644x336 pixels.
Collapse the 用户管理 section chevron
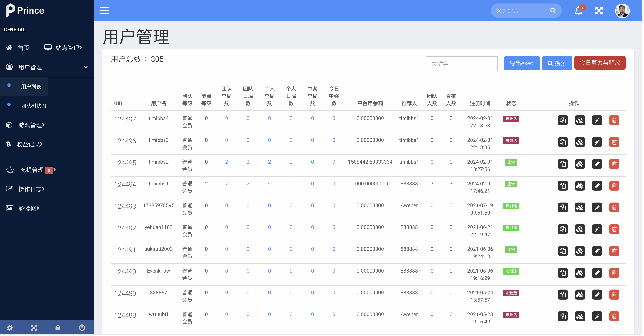pos(85,67)
